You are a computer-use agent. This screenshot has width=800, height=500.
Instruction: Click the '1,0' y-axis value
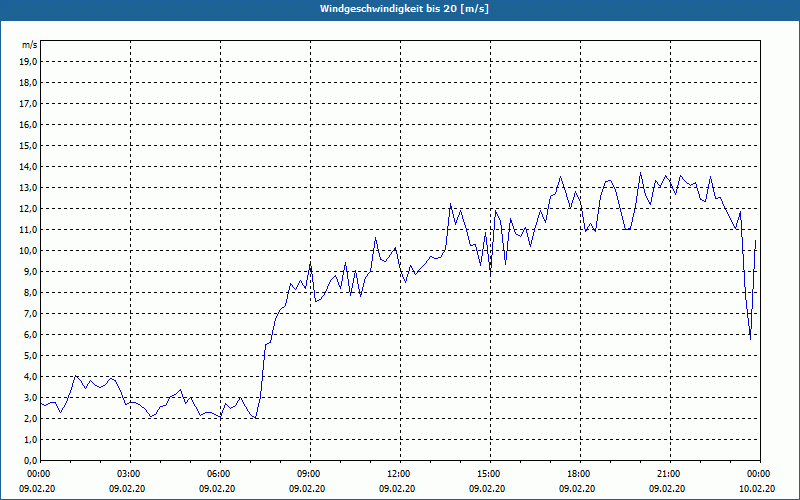30,440
